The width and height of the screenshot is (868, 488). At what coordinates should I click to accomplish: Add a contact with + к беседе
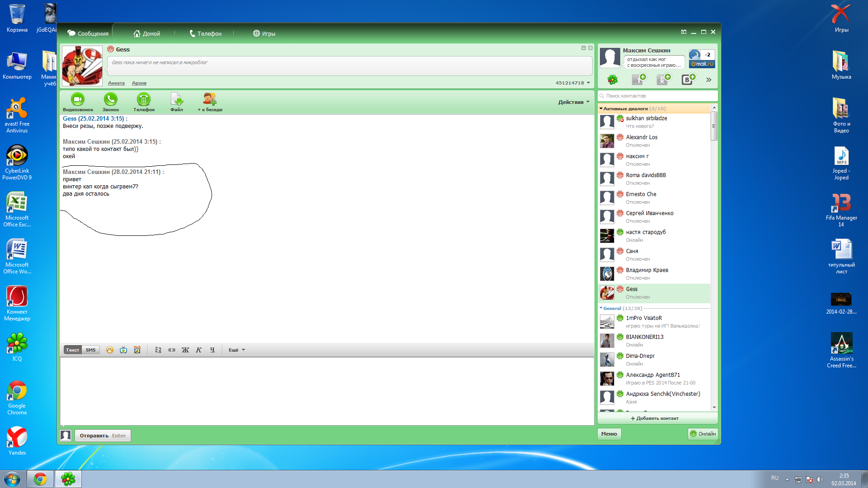210,102
